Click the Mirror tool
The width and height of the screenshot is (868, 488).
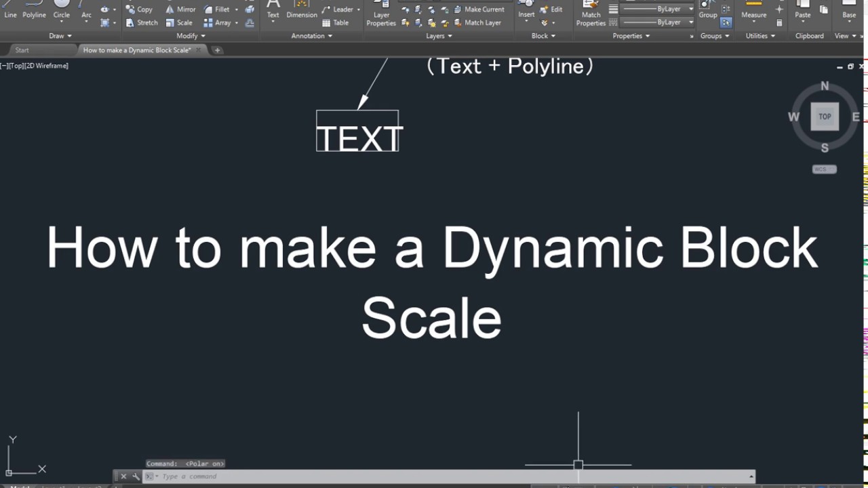180,9
